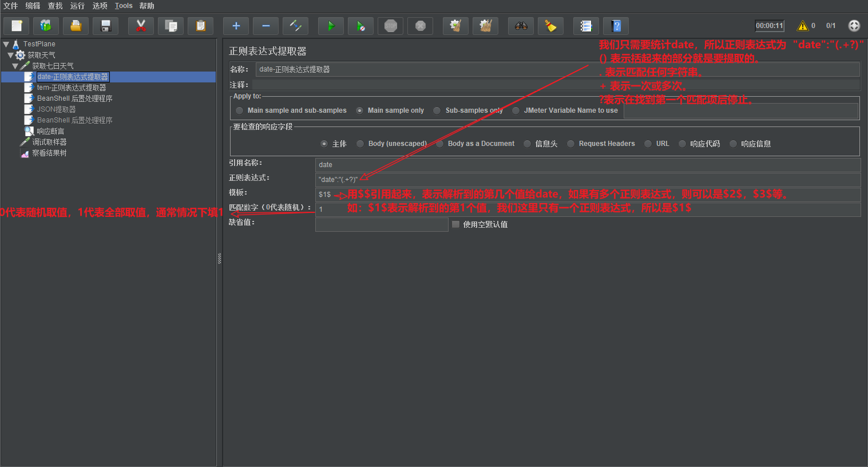Click the Cut scissors toolbar icon
The height and width of the screenshot is (467, 868).
141,26
